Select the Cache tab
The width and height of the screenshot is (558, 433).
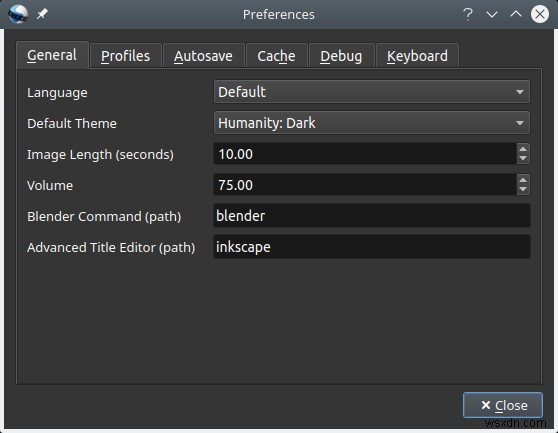tap(277, 56)
